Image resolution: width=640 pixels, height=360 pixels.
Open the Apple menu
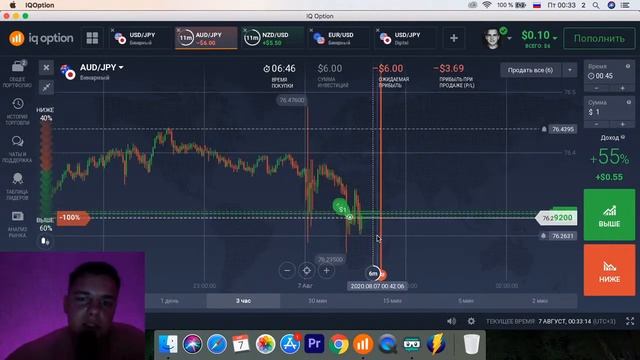tap(13, 5)
